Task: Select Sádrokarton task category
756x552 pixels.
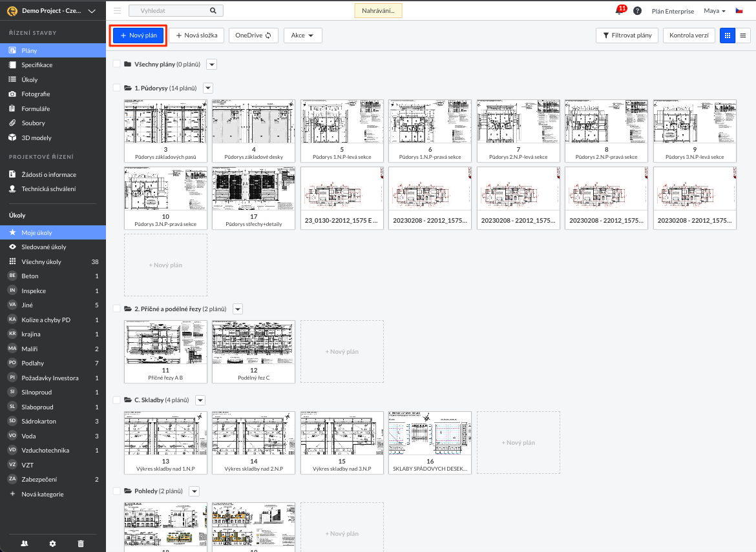Action: point(53,421)
